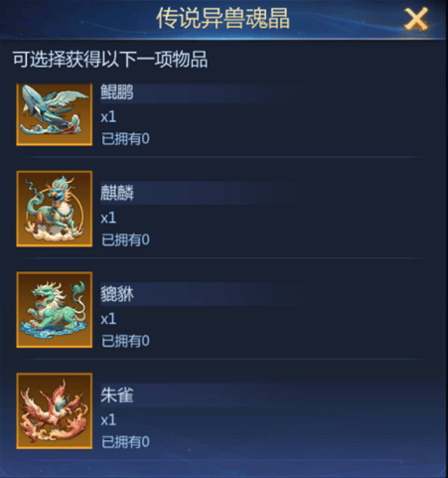448x478 pixels.
Task: Click the 麒麟 name label
Action: tap(117, 193)
